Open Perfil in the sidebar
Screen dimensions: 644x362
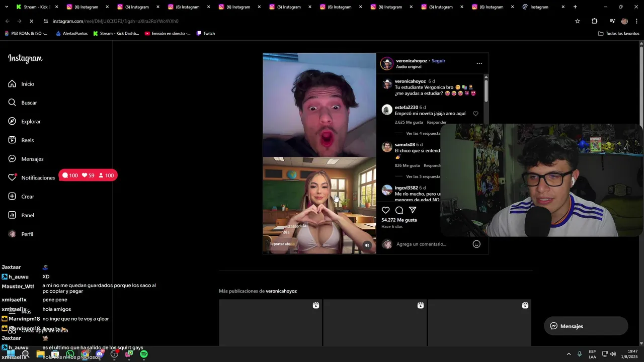coord(21,234)
